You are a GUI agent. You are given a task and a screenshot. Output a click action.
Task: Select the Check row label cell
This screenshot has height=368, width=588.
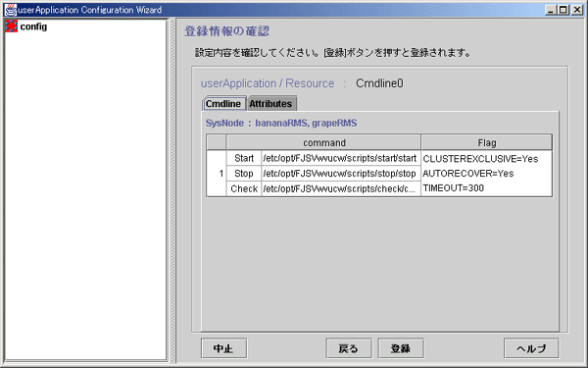(244, 188)
